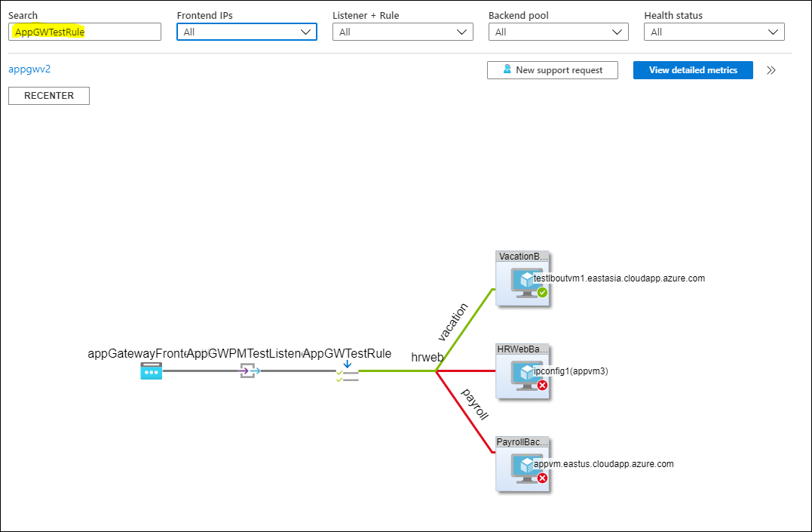Click testlboutvm1.eastasia.cloudapp.azure.com label
The width and height of the screenshot is (812, 532).
pos(619,278)
